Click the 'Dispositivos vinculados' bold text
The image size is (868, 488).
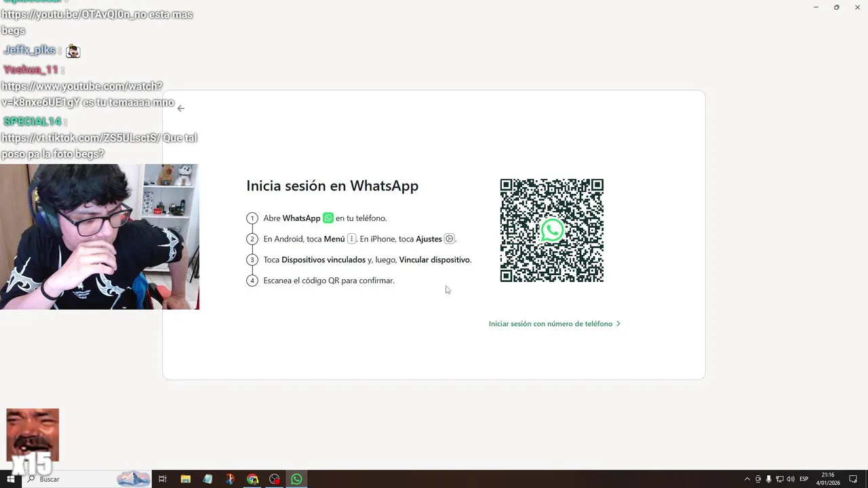point(323,260)
